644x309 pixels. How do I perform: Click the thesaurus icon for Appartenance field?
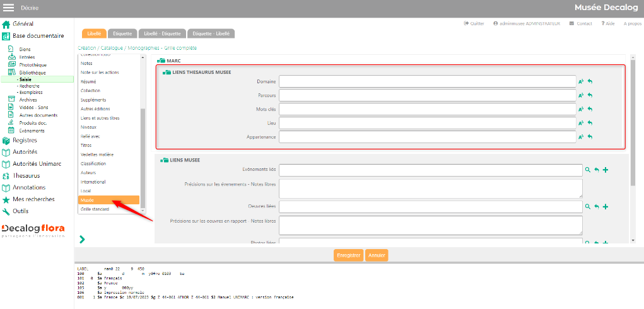581,137
